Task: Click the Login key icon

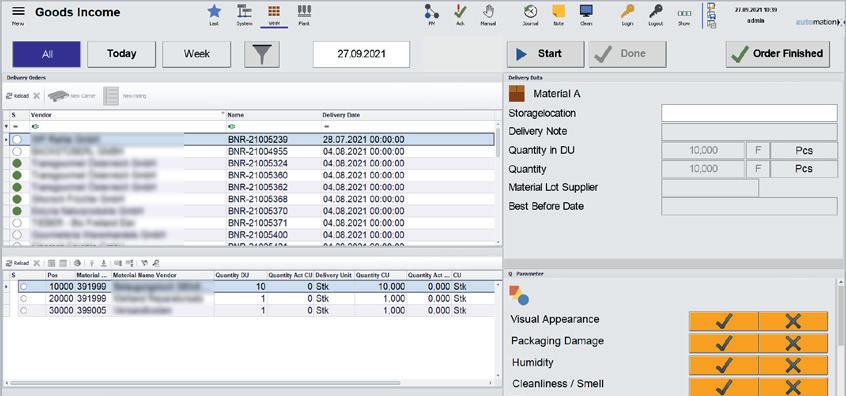Action: point(627,11)
